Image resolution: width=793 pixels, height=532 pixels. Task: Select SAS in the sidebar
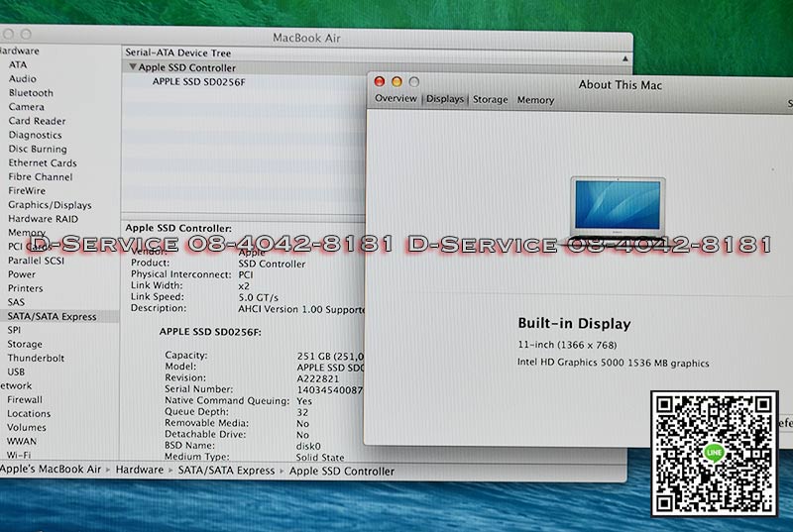(16, 302)
